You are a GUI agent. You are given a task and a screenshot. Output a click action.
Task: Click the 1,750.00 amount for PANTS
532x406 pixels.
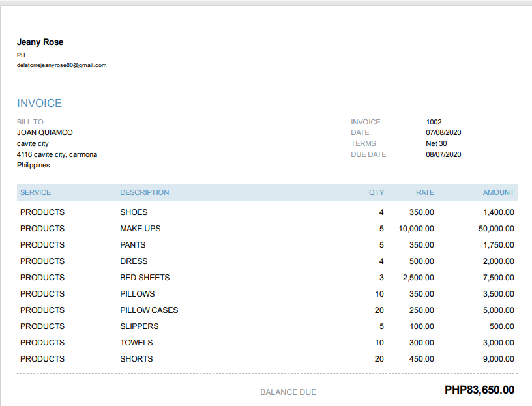499,245
